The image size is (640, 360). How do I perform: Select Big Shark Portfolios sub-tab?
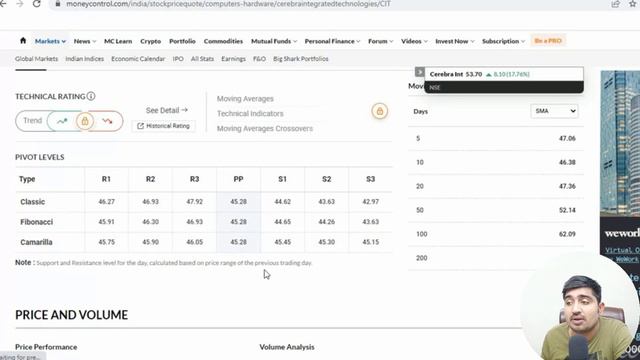(301, 59)
